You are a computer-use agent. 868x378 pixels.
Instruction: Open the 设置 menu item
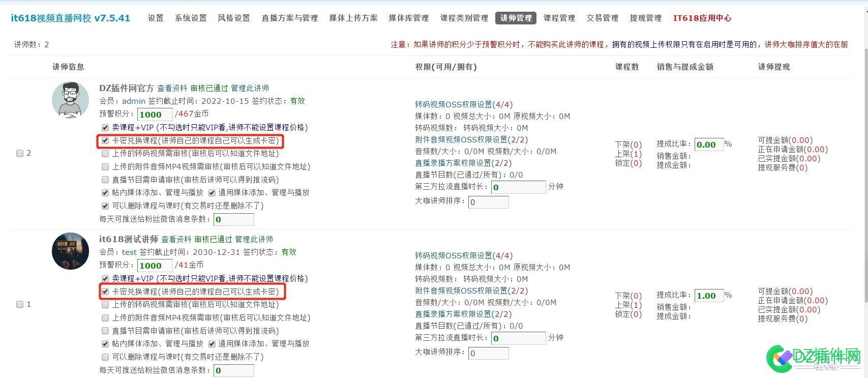pos(156,18)
